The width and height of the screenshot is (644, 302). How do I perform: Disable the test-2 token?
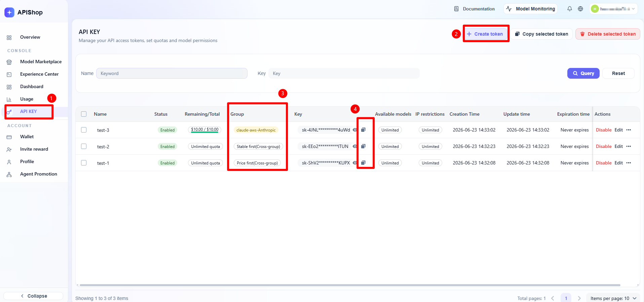click(x=604, y=146)
